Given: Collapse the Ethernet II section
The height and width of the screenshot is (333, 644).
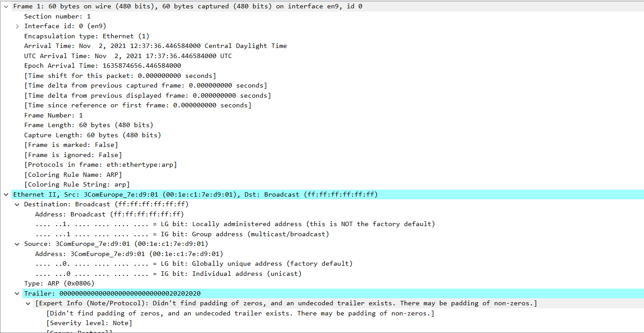Looking at the screenshot, I should (x=6, y=194).
